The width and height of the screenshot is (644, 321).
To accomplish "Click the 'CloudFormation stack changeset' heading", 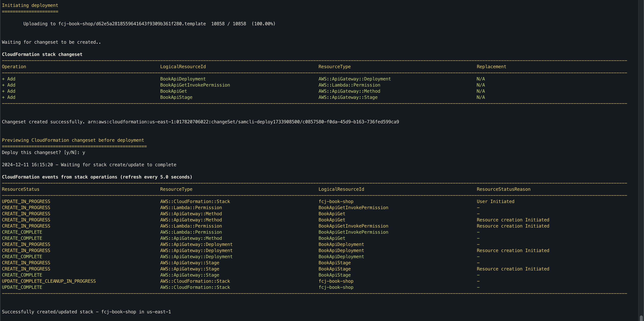I will tap(42, 54).
